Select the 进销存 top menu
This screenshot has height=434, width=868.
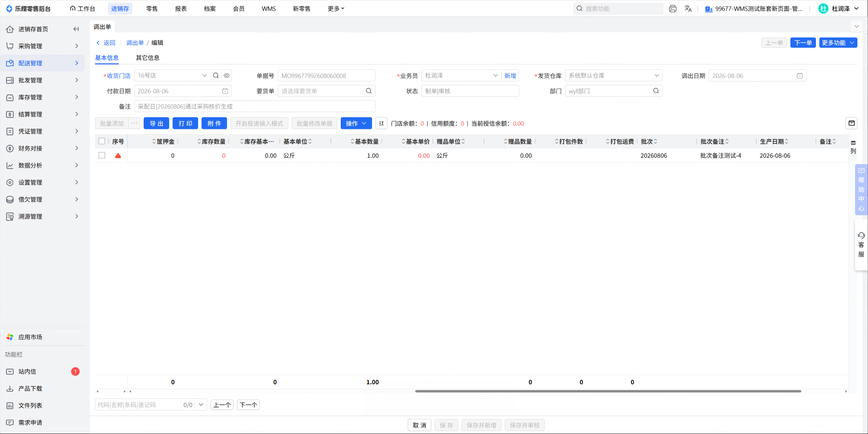pos(120,9)
